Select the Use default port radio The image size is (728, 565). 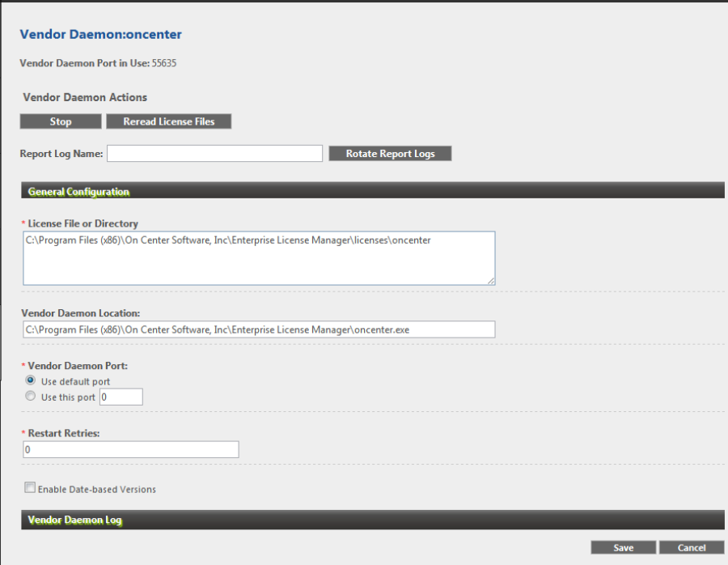(30, 380)
